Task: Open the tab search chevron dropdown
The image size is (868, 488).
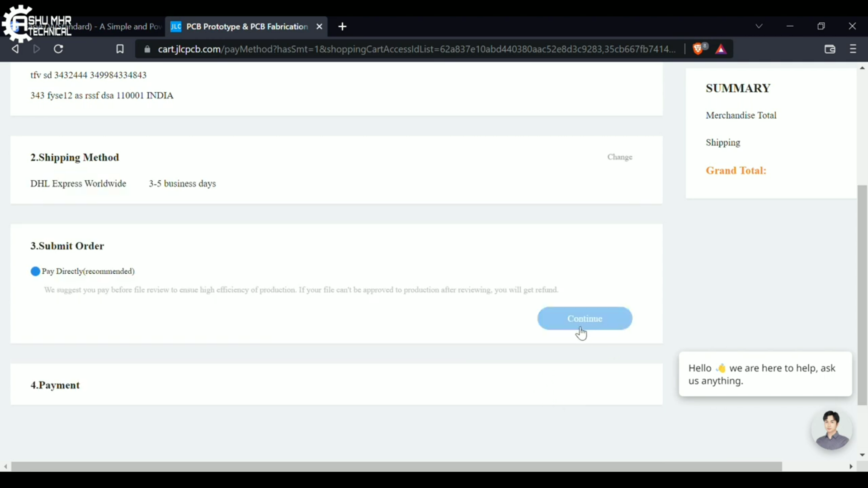Action: click(759, 26)
